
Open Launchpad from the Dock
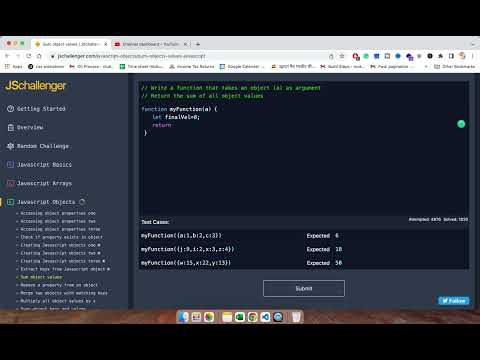coord(196,317)
